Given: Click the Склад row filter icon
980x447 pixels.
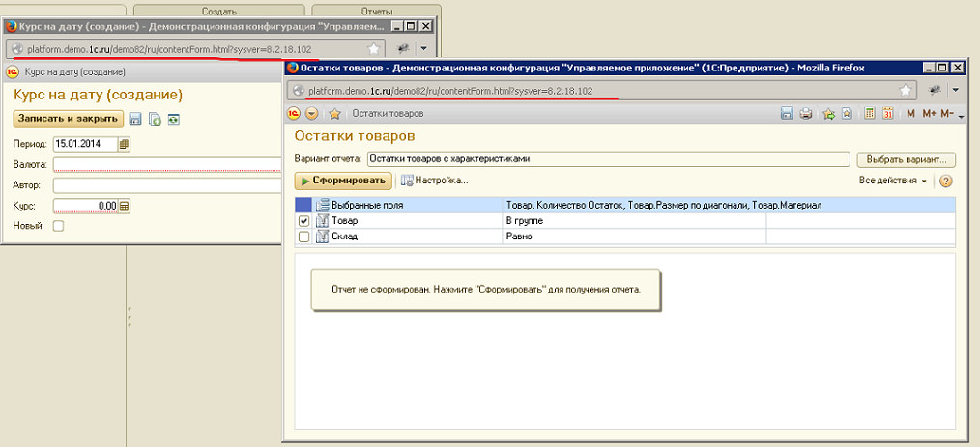Looking at the screenshot, I should click(x=322, y=237).
